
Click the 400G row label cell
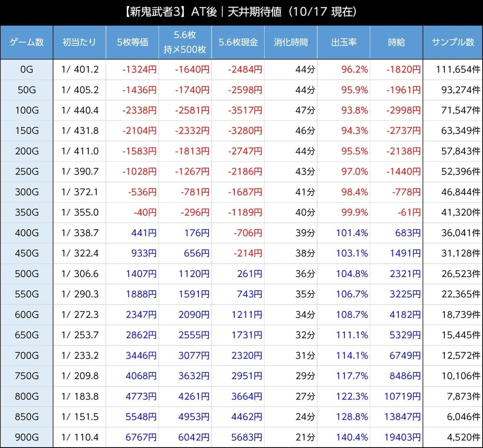pos(27,233)
